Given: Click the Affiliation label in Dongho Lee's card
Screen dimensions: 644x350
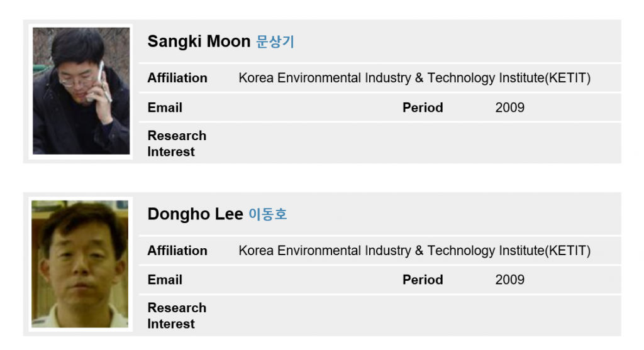Looking at the screenshot, I should click(177, 250).
